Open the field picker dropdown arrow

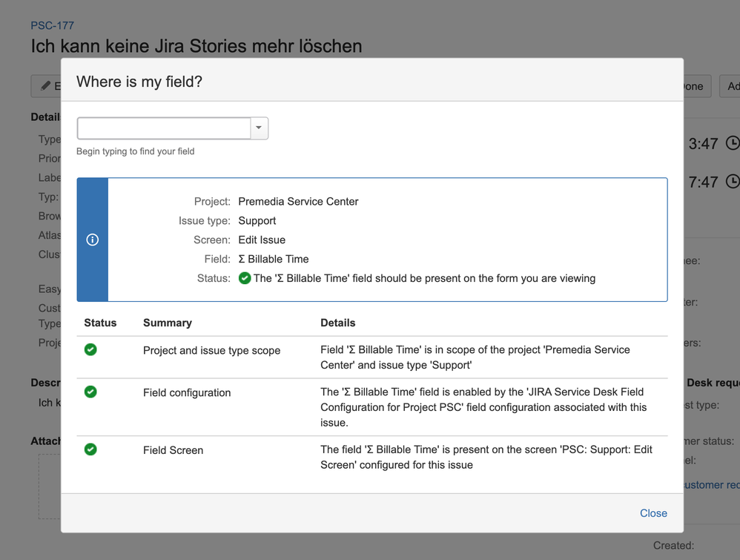click(259, 128)
